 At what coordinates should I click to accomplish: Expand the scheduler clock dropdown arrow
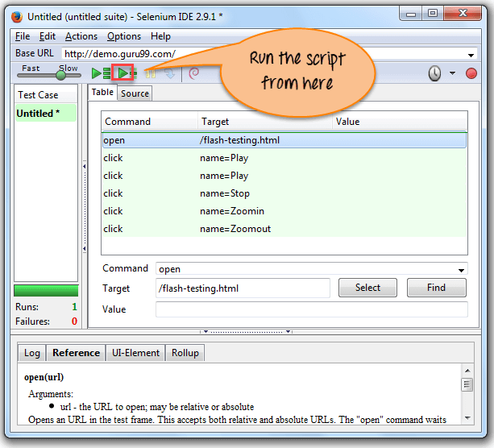[452, 73]
